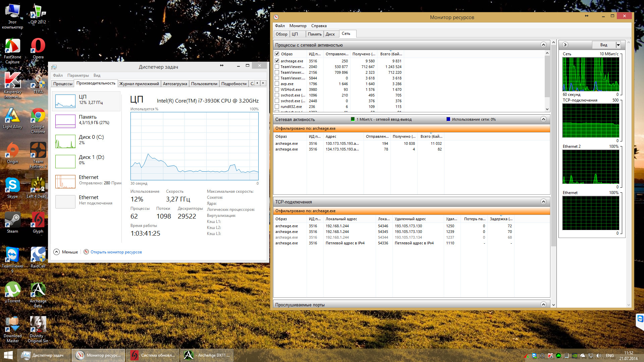Select the ЦП tab in Resource Monitor
Screen dimensions: 644x362
[294, 34]
